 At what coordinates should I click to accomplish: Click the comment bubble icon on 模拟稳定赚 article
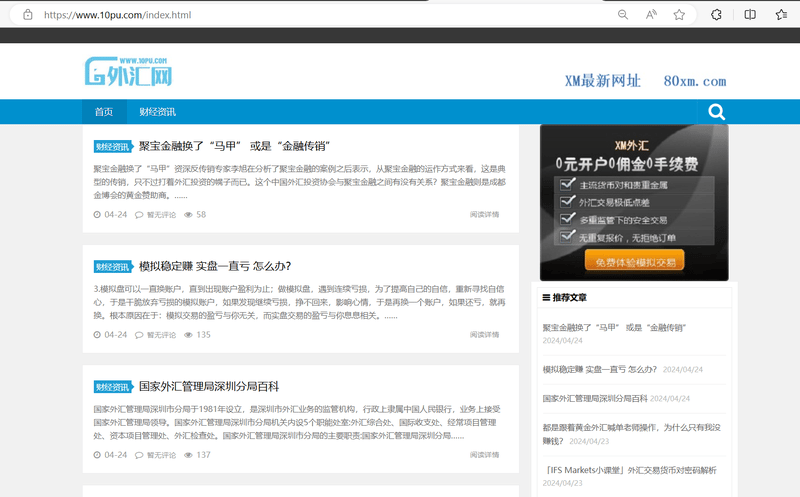[139, 335]
